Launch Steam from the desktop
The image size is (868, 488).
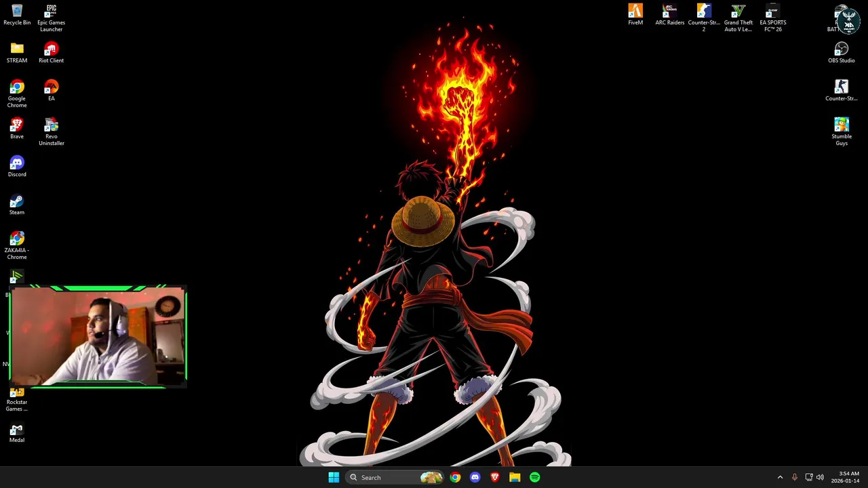coord(17,205)
